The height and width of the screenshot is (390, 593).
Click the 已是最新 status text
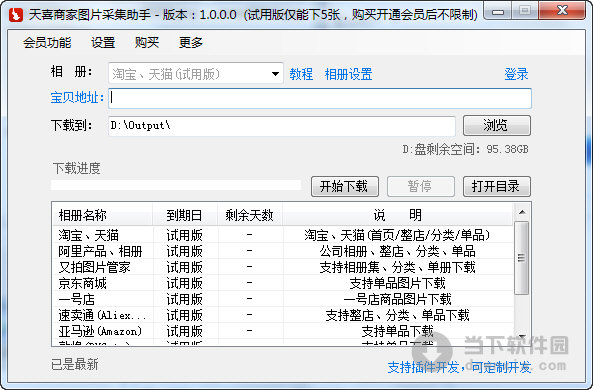pyautogui.click(x=75, y=364)
